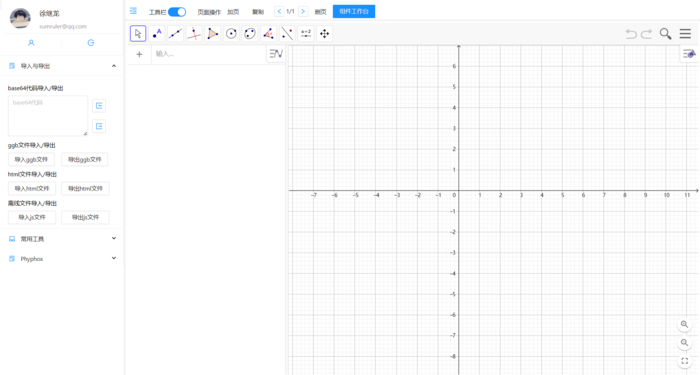Click the upper base64 import icon button
Screen dimensions: 700x375
(x=99, y=106)
